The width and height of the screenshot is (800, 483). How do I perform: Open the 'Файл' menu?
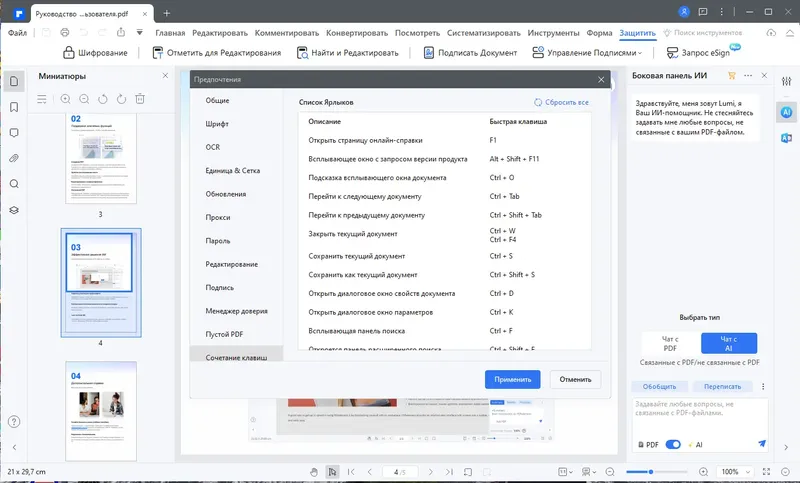pyautogui.click(x=17, y=33)
